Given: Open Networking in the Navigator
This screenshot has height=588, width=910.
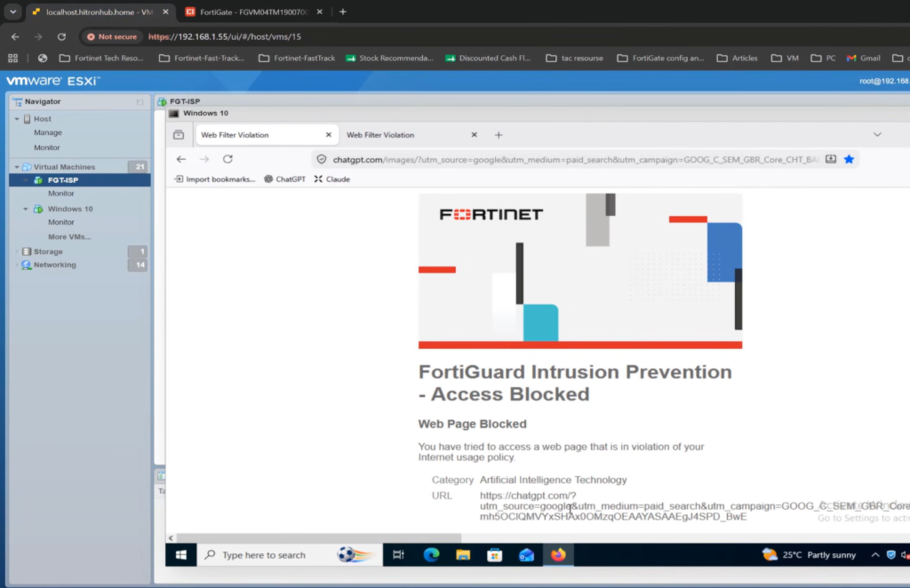Looking at the screenshot, I should click(54, 265).
